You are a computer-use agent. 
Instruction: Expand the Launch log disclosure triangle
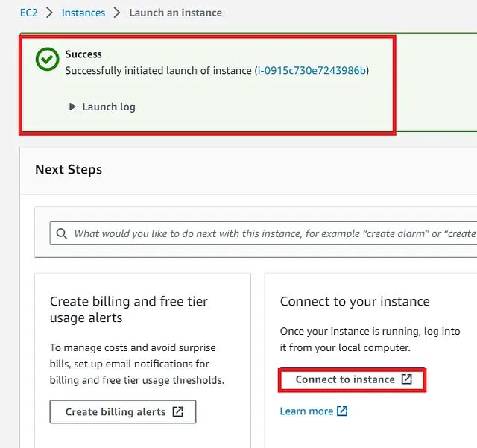click(x=72, y=107)
